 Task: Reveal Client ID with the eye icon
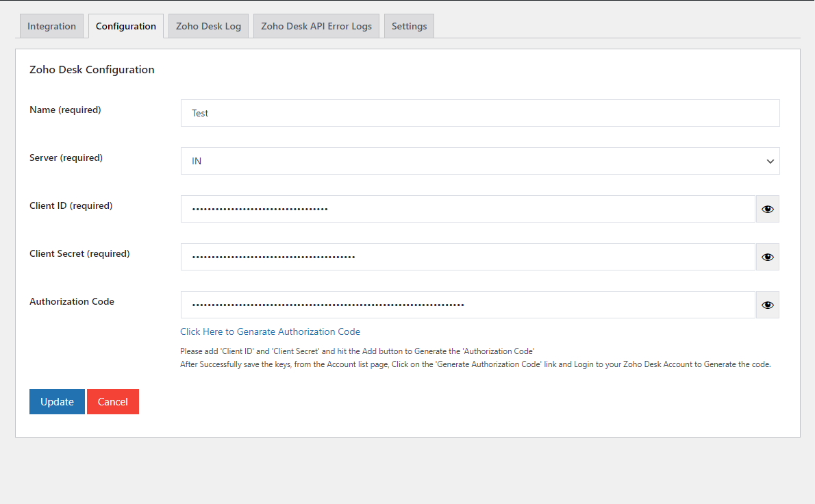coord(767,209)
